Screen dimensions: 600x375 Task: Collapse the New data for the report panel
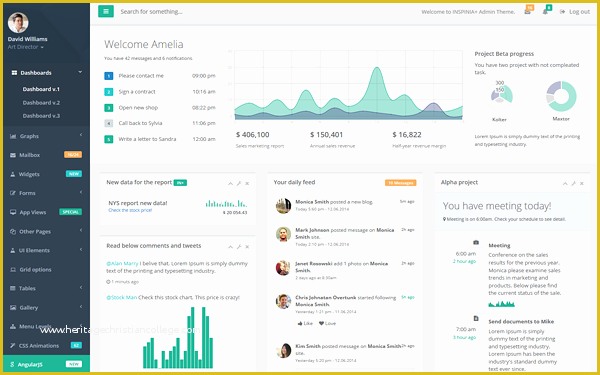230,184
